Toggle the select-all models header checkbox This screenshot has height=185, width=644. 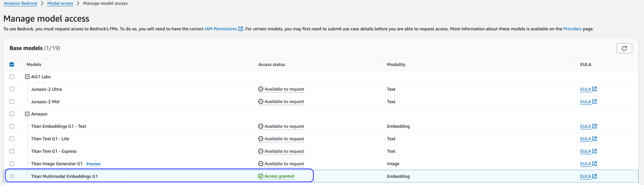pyautogui.click(x=12, y=64)
